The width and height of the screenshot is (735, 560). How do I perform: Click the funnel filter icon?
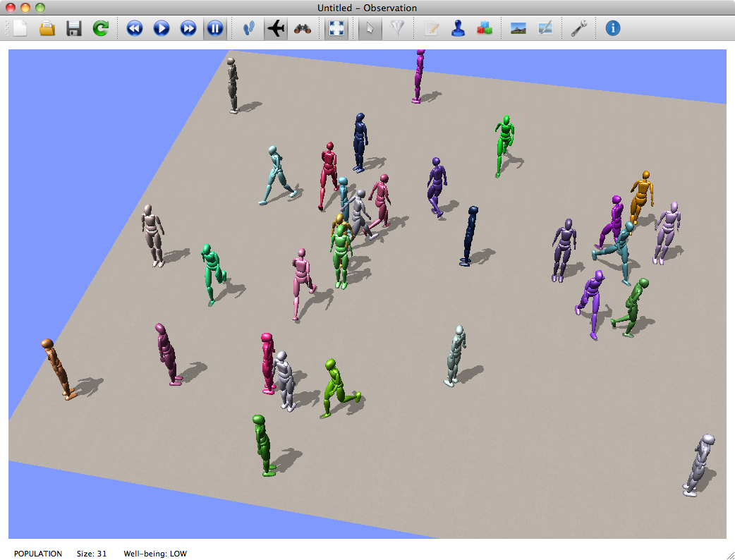397,28
